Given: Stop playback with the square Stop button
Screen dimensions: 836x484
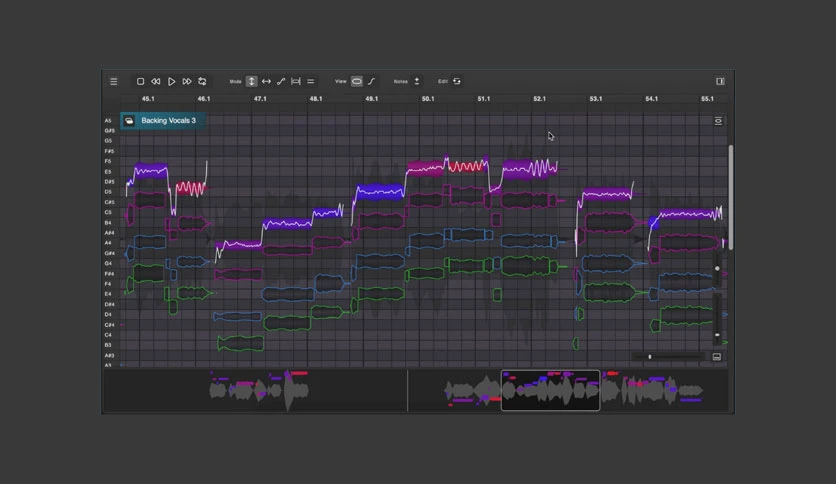Looking at the screenshot, I should (140, 82).
